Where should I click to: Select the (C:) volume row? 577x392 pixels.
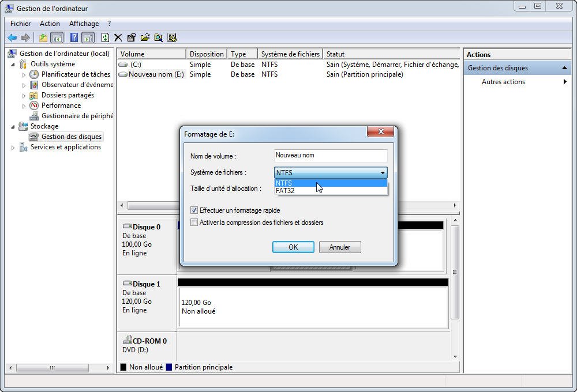pos(288,65)
